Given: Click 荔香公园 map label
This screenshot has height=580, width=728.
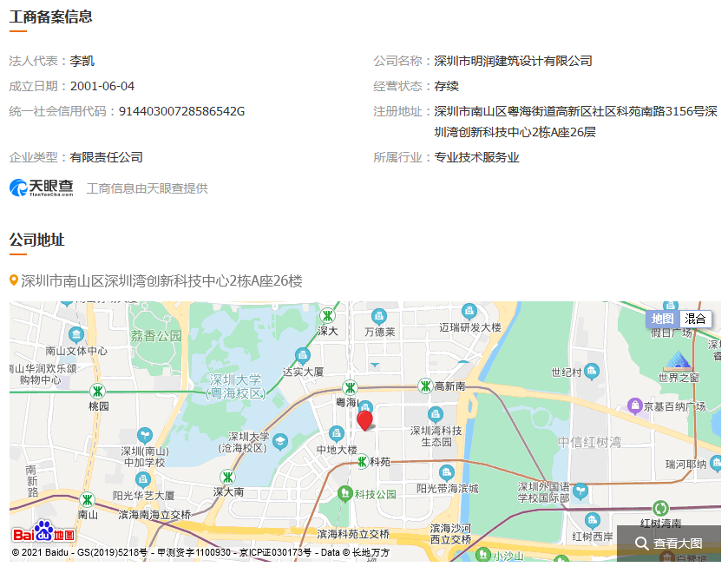Looking at the screenshot, I should [x=156, y=336].
